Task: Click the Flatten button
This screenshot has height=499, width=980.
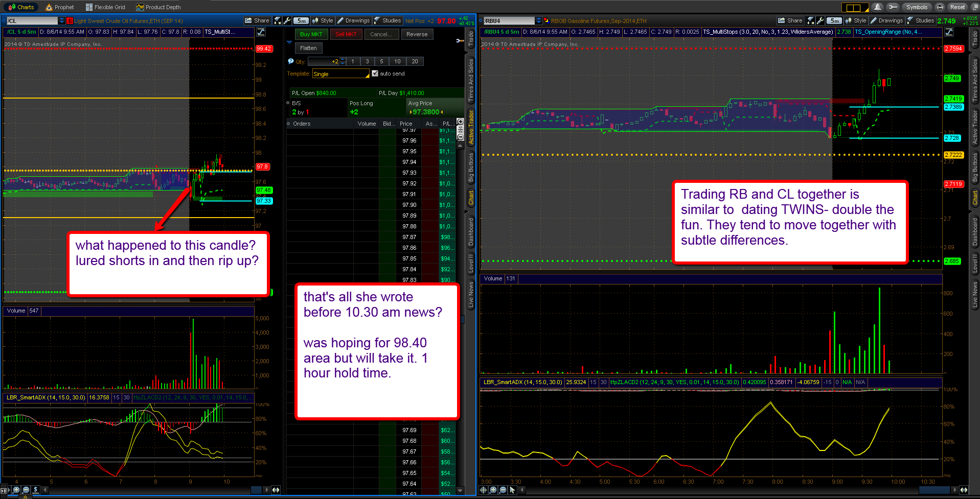Action: (308, 48)
